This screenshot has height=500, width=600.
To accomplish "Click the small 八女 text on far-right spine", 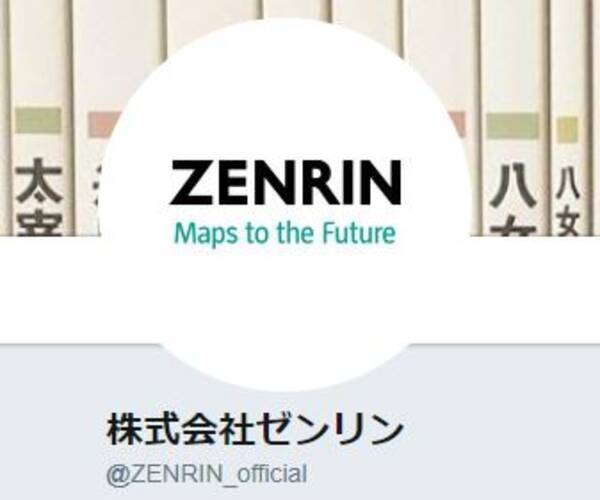I will coord(567,202).
